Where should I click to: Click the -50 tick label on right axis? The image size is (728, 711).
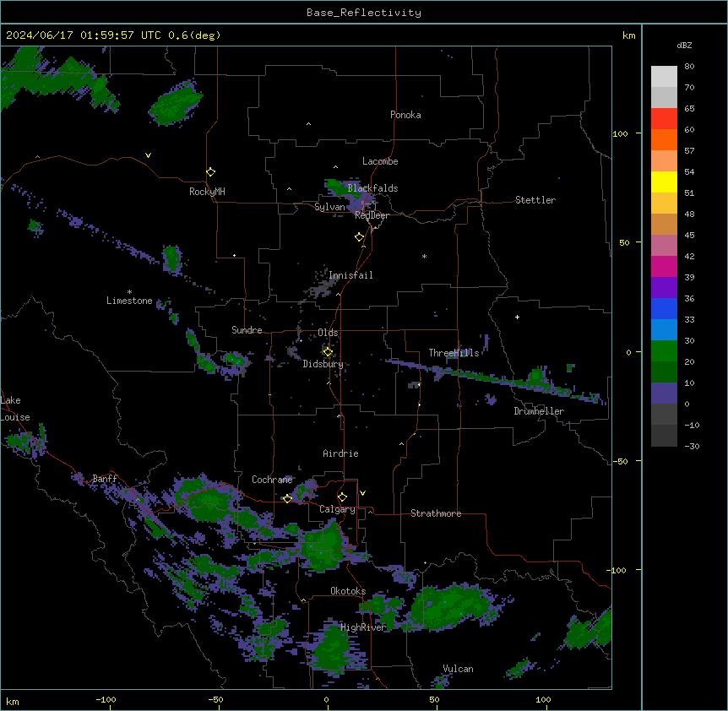coord(619,461)
